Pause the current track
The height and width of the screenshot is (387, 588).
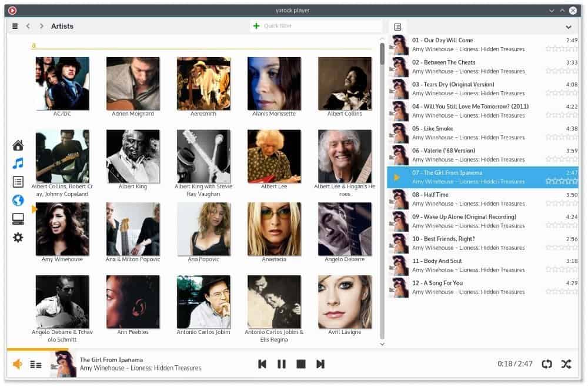click(x=281, y=363)
